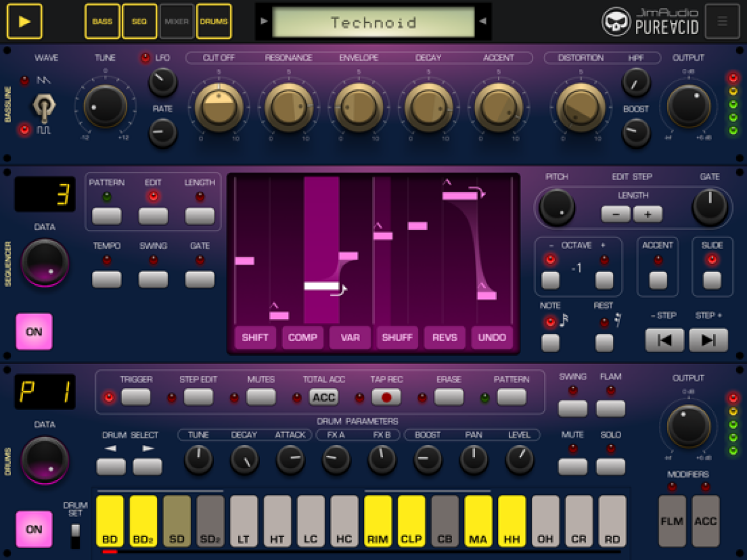
Task: Click the CUT OFF knob
Action: 218,107
